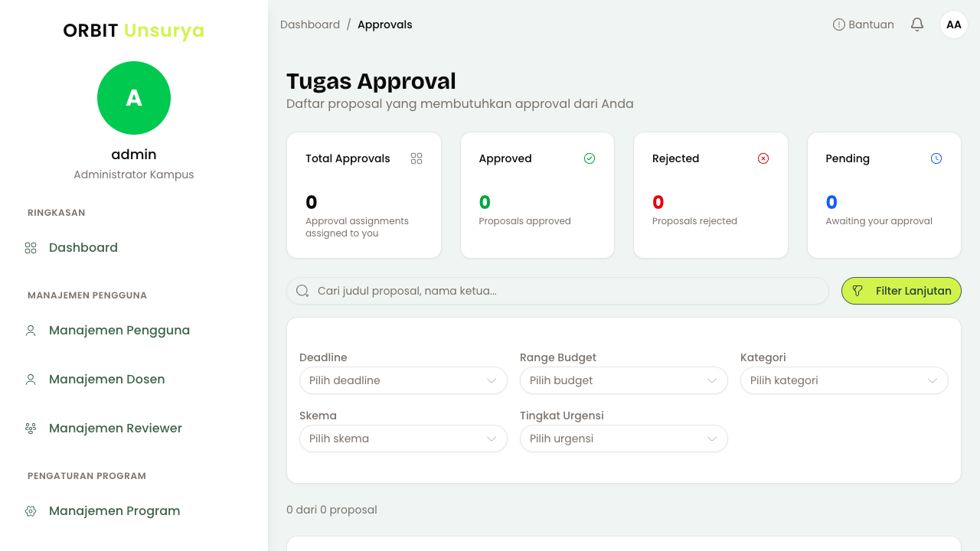The width and height of the screenshot is (980, 551).
Task: Open the Skema dropdown
Action: click(403, 439)
